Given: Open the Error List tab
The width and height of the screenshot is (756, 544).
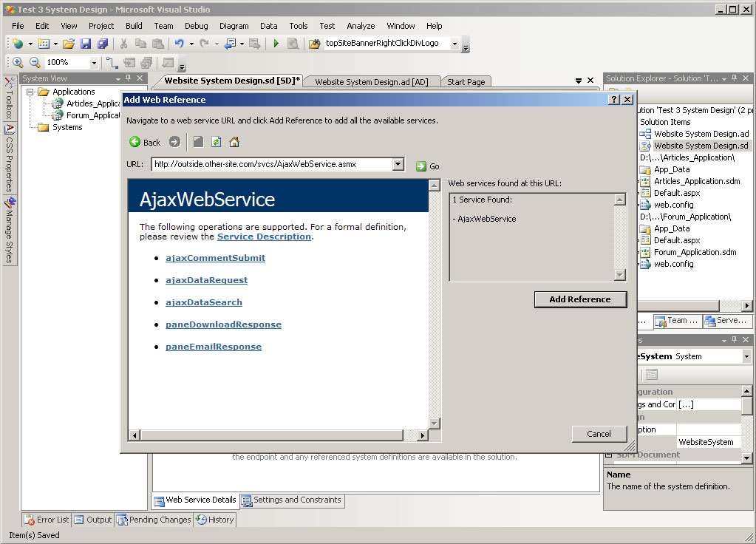Looking at the screenshot, I should pos(47,520).
